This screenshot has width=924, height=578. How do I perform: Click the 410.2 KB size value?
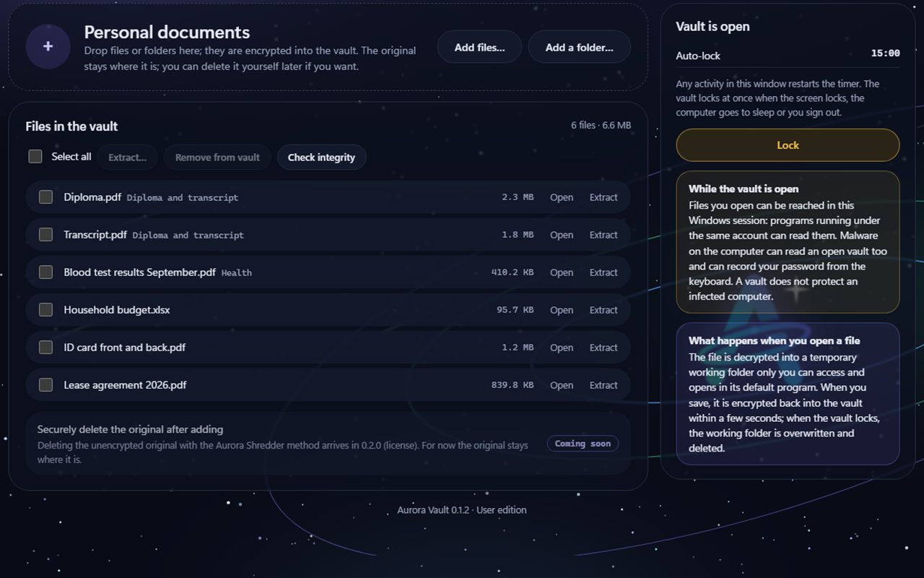click(x=513, y=272)
